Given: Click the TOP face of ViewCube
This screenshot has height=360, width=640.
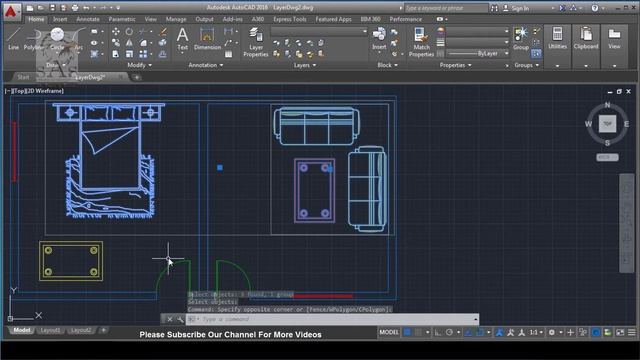Looking at the screenshot, I should 607,124.
